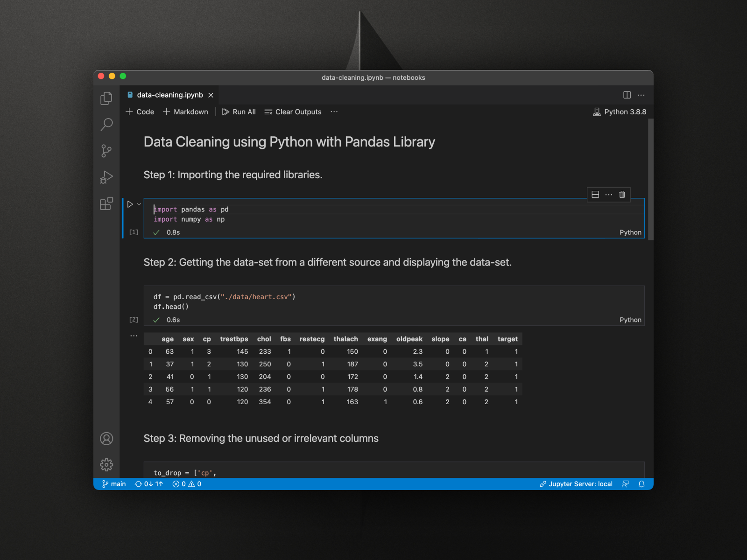The width and height of the screenshot is (747, 560).
Task: Run the first code cell
Action: click(130, 204)
